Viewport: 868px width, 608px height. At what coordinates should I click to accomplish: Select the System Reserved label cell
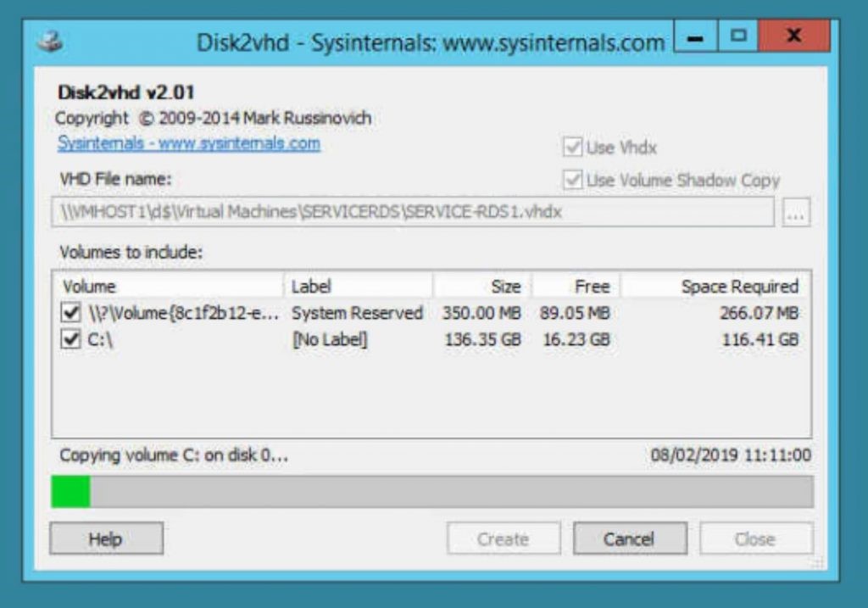click(357, 313)
